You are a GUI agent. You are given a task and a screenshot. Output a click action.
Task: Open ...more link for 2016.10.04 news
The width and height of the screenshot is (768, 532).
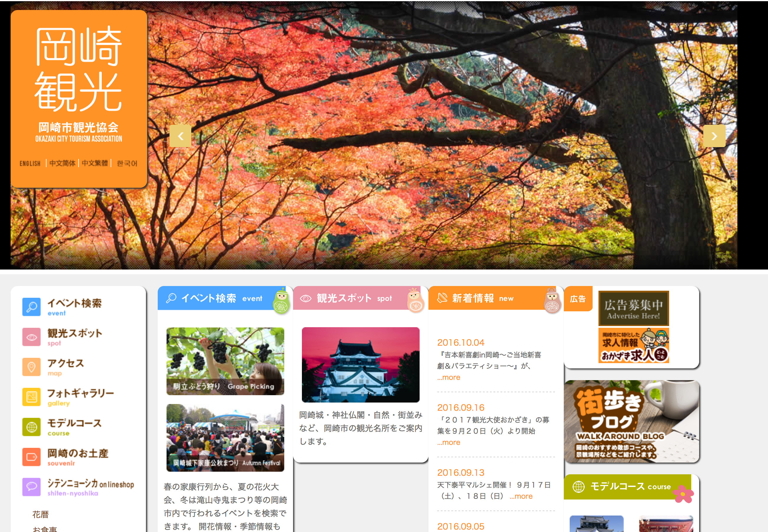[x=449, y=377]
